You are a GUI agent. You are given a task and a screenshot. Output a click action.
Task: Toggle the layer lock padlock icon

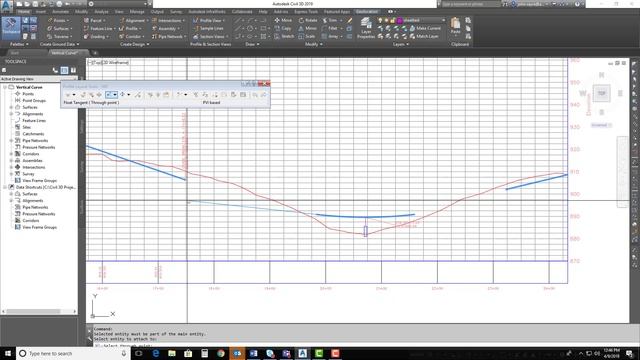pos(393,20)
